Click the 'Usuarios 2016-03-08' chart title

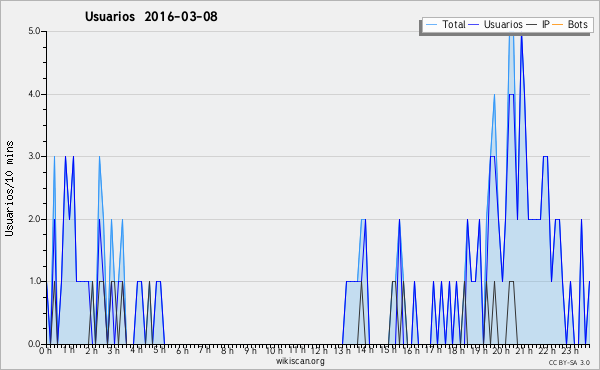151,16
